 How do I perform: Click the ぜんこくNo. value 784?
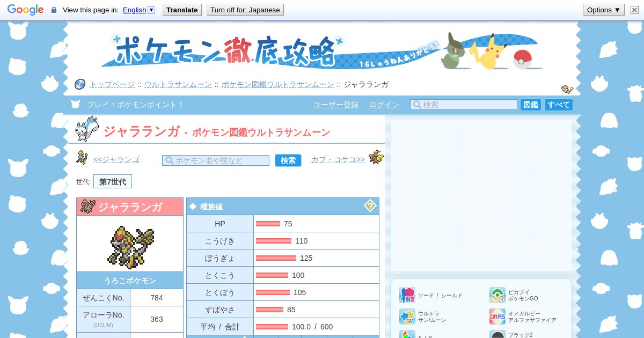point(157,298)
